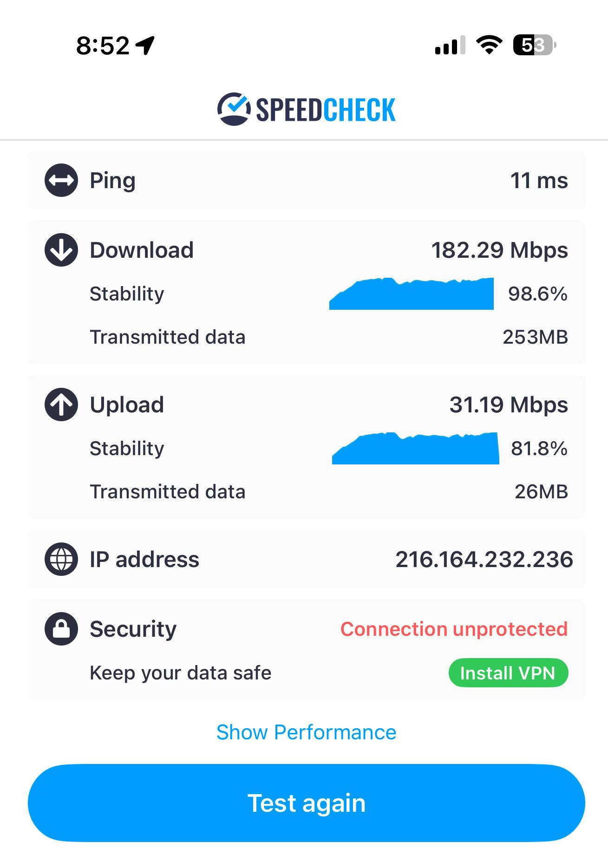Viewport: 608px width, 868px height.
Task: Tap the location arrow status icon
Action: [145, 45]
